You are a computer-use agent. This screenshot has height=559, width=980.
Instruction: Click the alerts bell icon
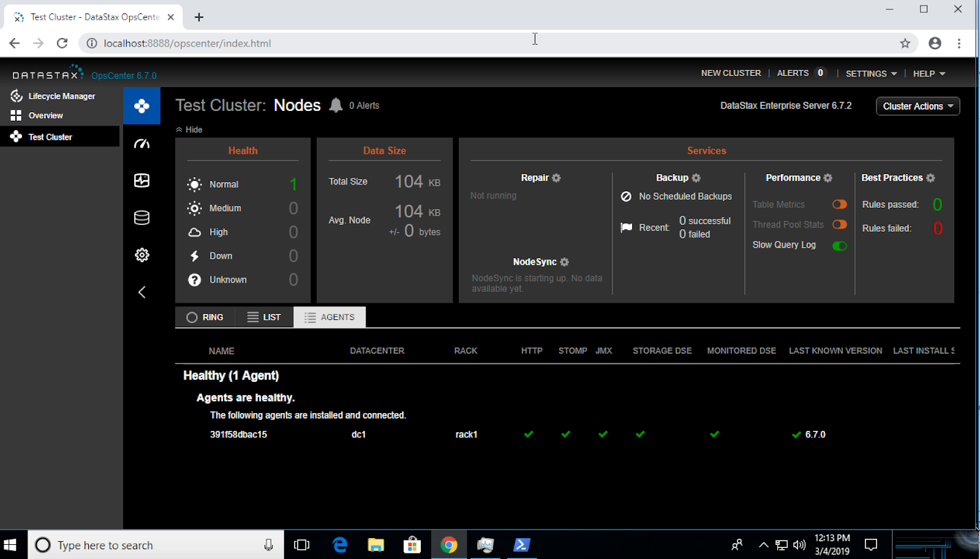pyautogui.click(x=336, y=105)
